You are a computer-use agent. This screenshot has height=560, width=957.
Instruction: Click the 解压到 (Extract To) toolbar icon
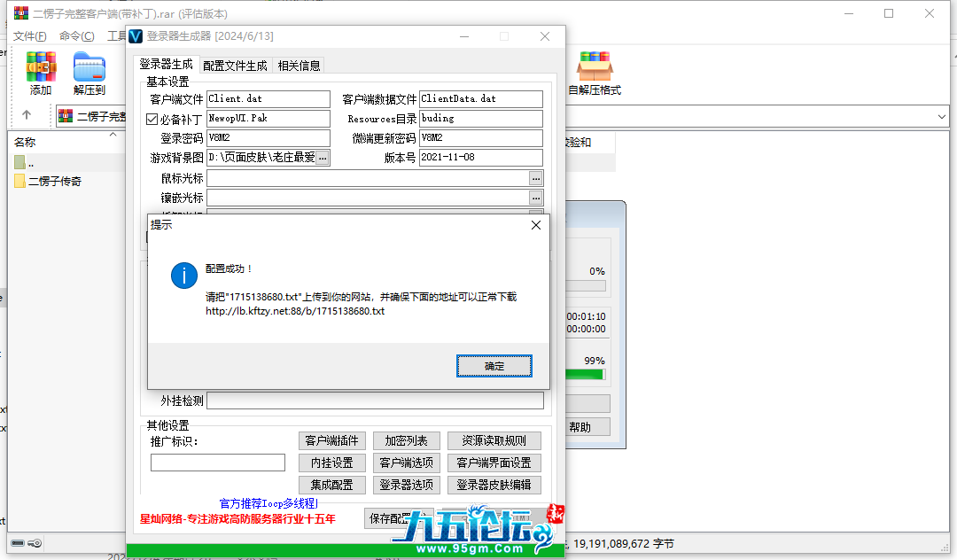point(89,73)
